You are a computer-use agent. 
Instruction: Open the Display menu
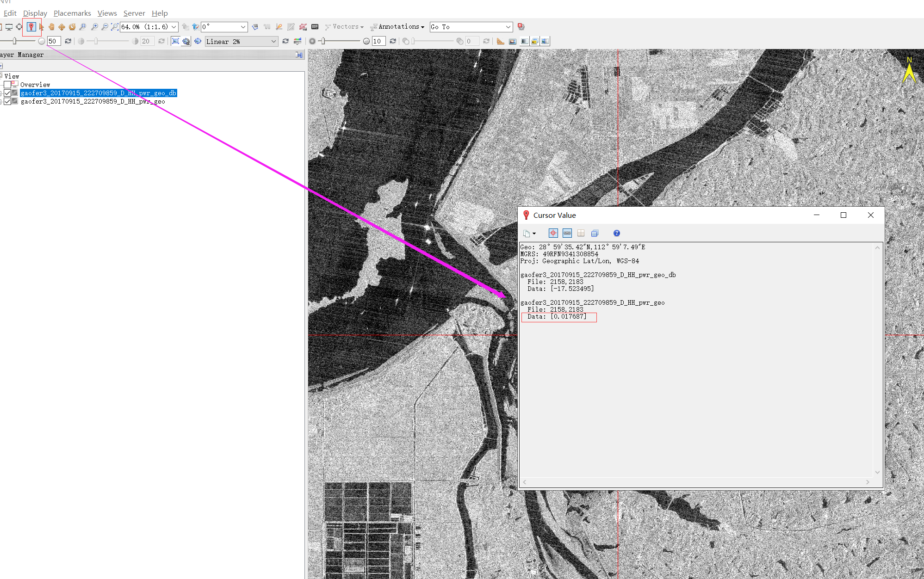(35, 13)
